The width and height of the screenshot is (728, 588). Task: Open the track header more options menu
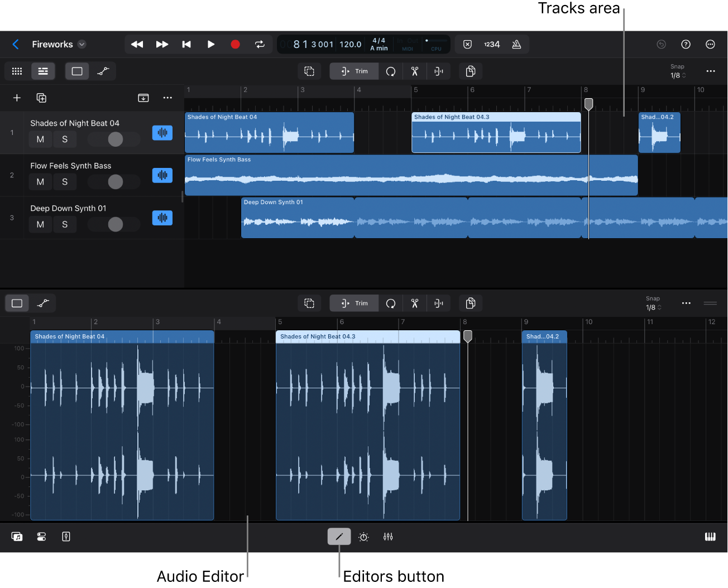(x=167, y=98)
